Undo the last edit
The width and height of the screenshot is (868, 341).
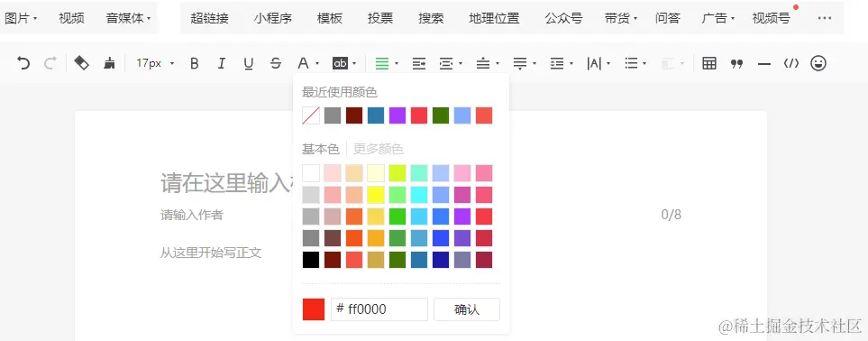click(x=23, y=63)
